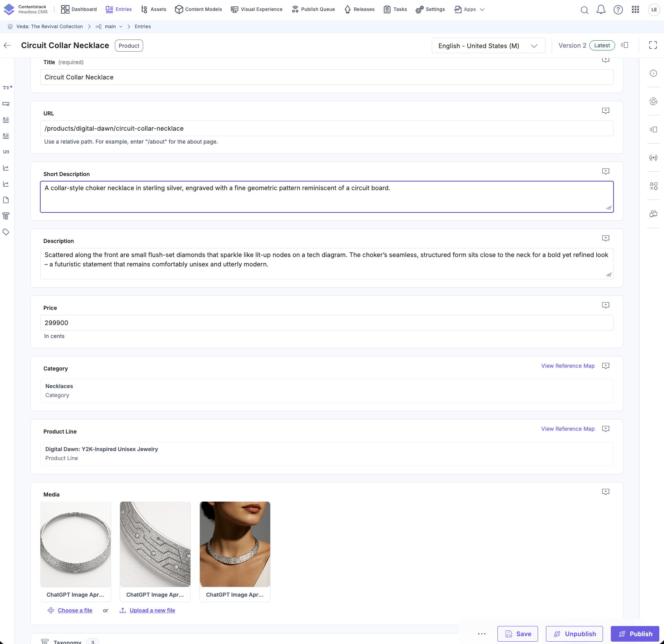Click the Product content type badge

(x=129, y=46)
